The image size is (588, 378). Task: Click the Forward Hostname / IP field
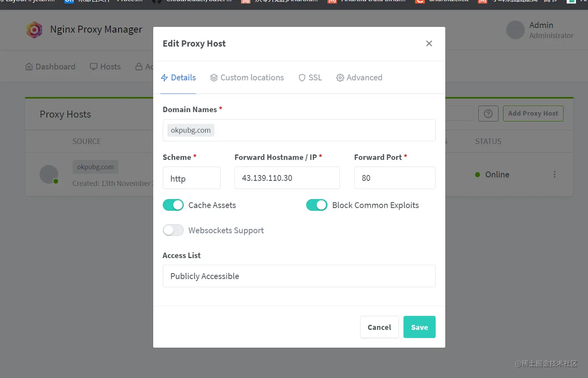pos(287,178)
